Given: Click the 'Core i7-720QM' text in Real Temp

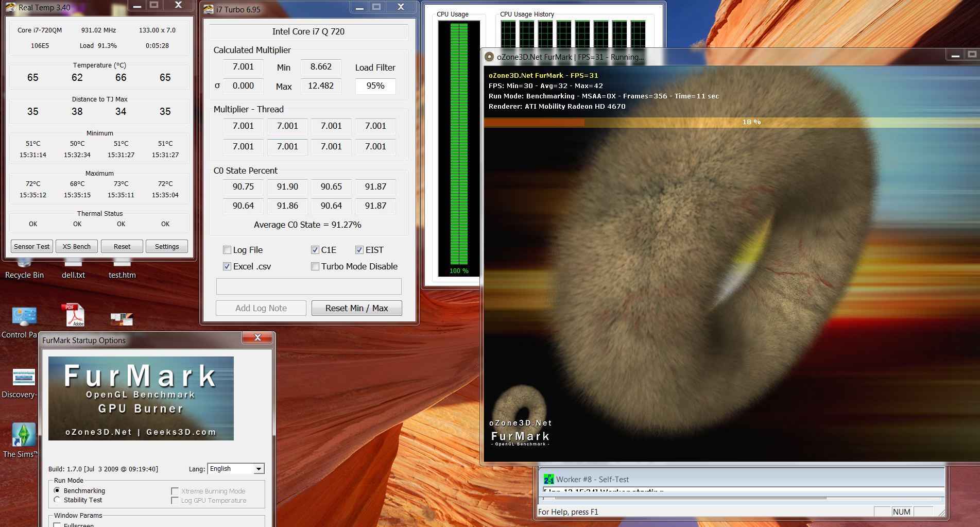Looking at the screenshot, I should (x=40, y=30).
